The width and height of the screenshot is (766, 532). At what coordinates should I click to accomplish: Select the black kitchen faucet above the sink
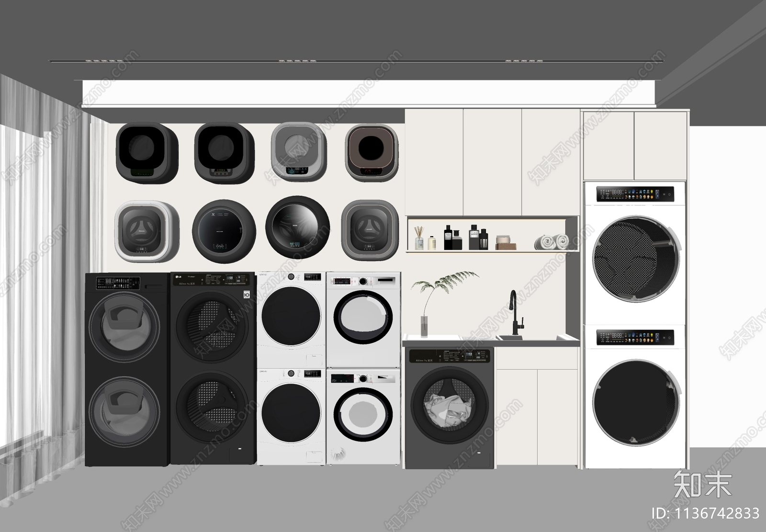516,312
